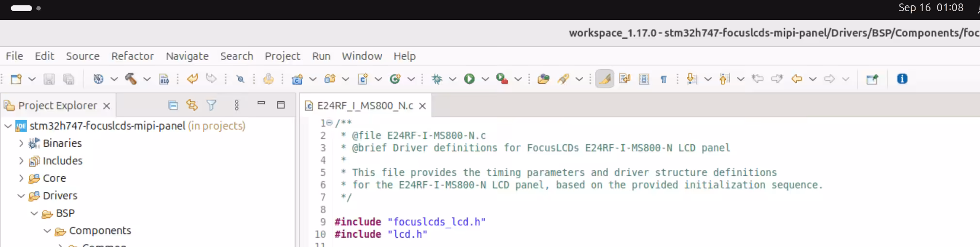Click the green Run button icon
Screen dimensions: 980x247
point(469,79)
